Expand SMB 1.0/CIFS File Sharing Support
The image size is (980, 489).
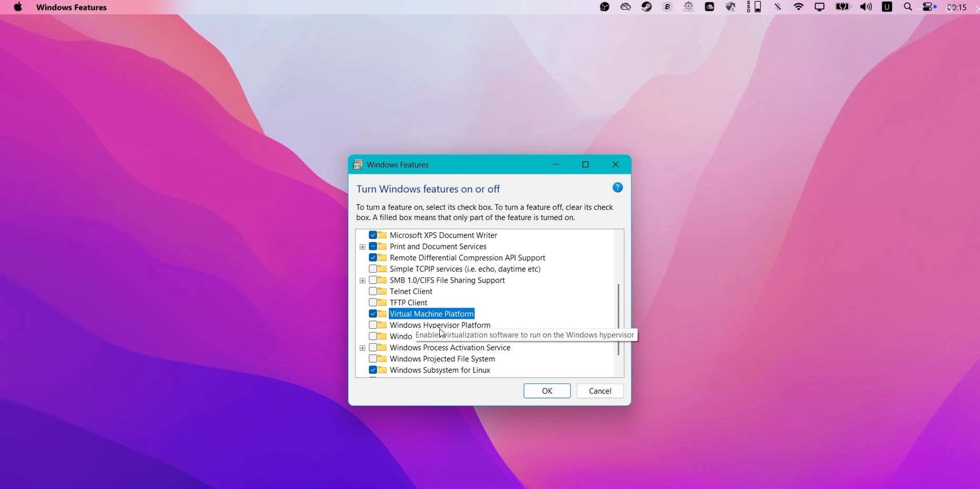(x=362, y=280)
